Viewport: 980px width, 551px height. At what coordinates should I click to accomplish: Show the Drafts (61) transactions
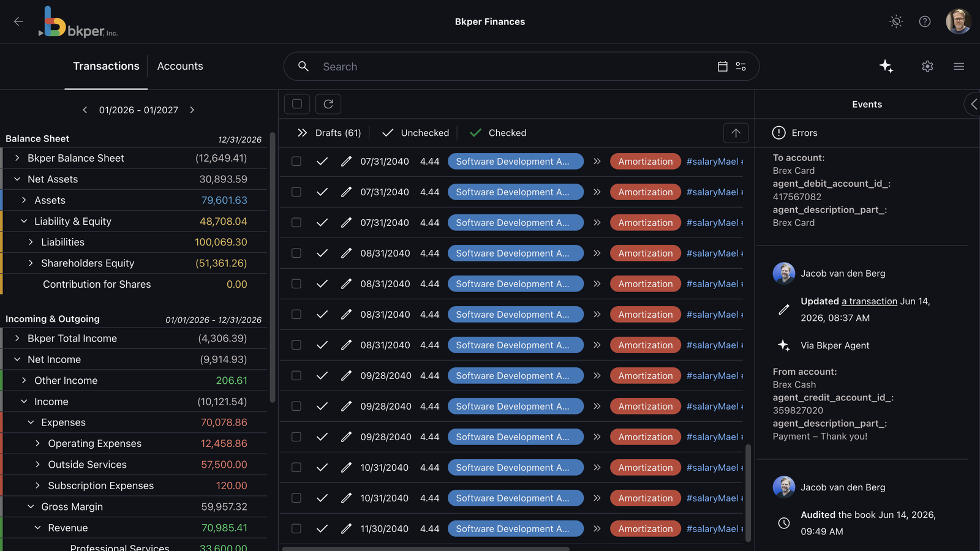(x=329, y=133)
